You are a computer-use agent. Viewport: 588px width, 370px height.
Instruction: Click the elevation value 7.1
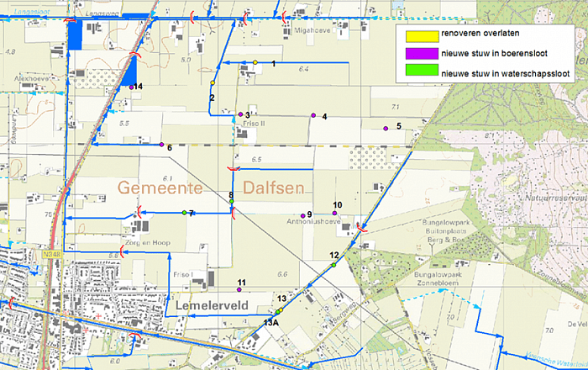pyautogui.click(x=396, y=108)
